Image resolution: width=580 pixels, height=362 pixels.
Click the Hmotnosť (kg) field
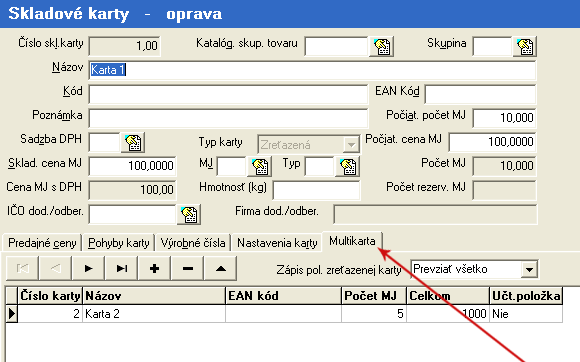click(316, 190)
